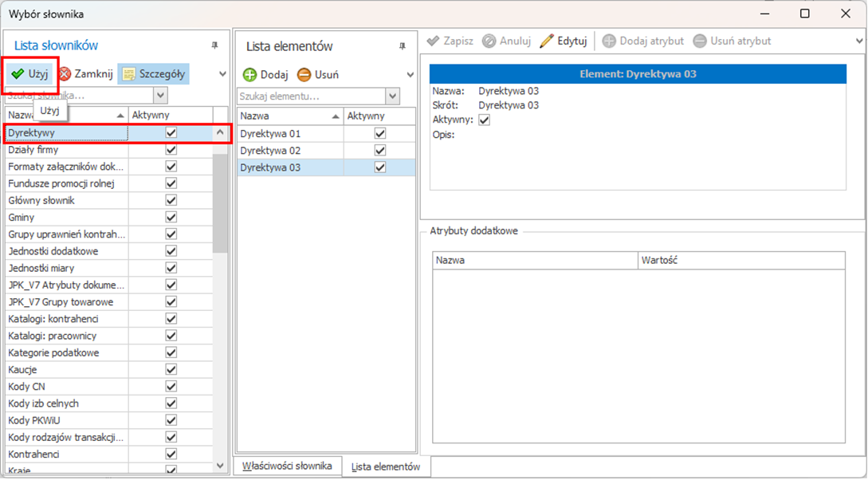Click the orange minus Usuń icon

click(x=304, y=75)
